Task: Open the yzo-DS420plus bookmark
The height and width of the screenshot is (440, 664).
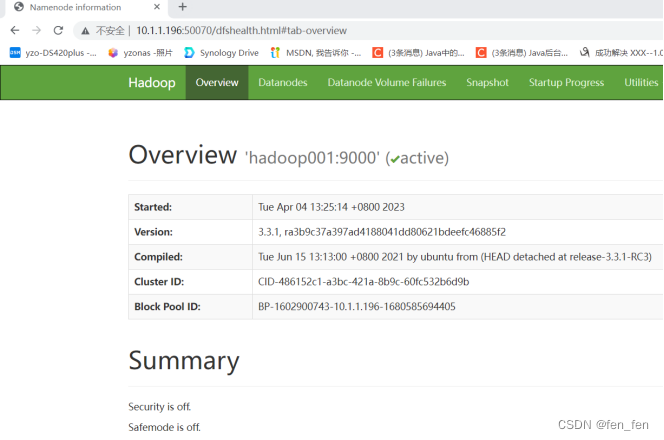Action: tap(53, 53)
